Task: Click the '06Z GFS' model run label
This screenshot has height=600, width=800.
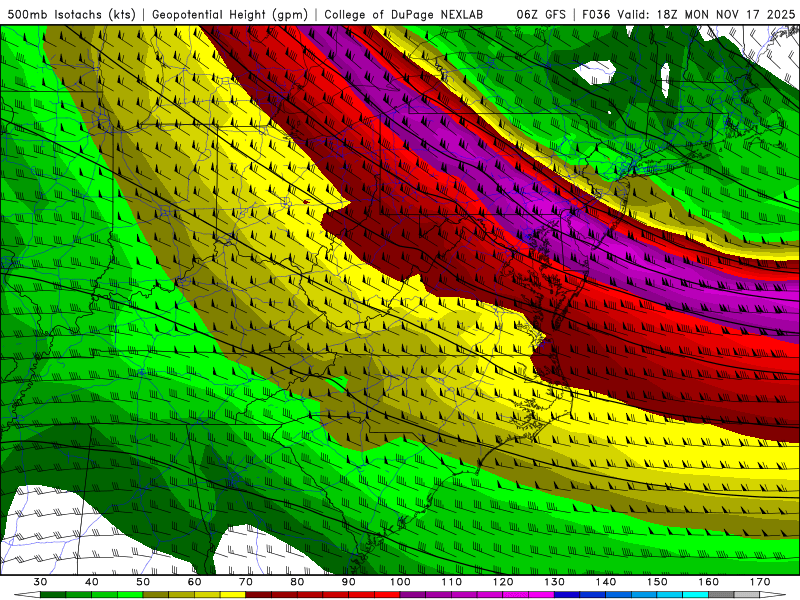Action: click(x=541, y=15)
